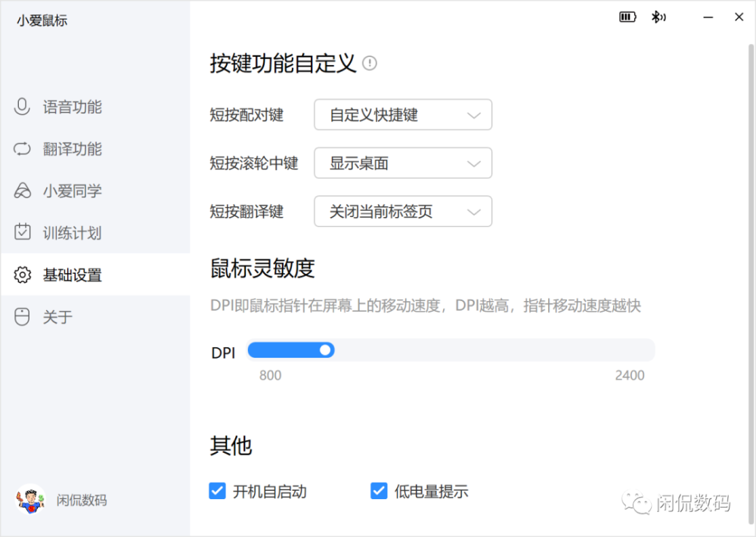Open the 语音功能 sidebar section
This screenshot has height=537, width=756.
click(x=95, y=107)
